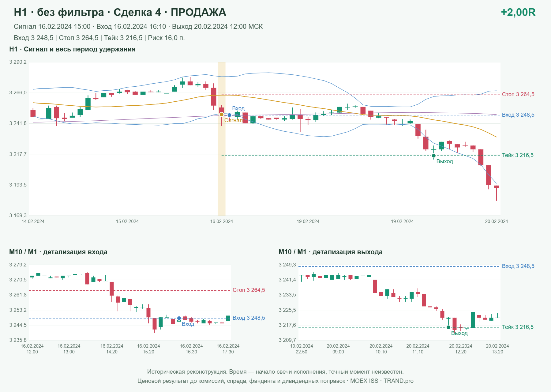551x392 pixels.
Task: Click the 3 235,8 entry chart price label
Action: [18, 340]
